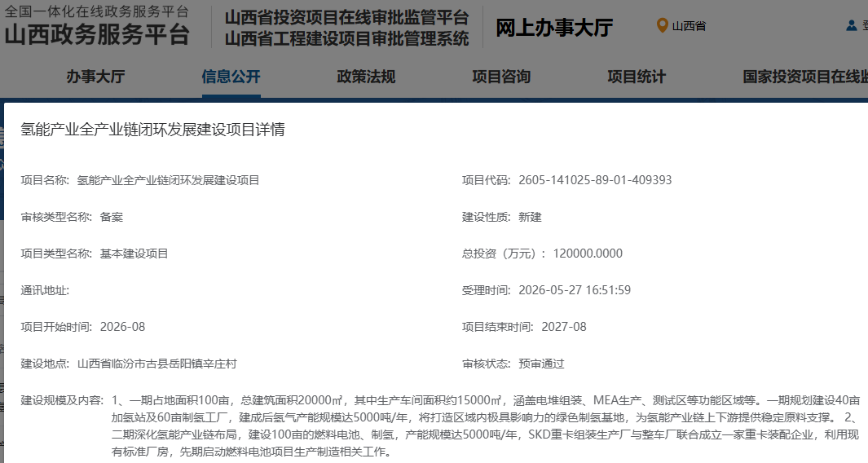Click construction nature value 新建
This screenshot has height=463, width=868.
point(530,217)
